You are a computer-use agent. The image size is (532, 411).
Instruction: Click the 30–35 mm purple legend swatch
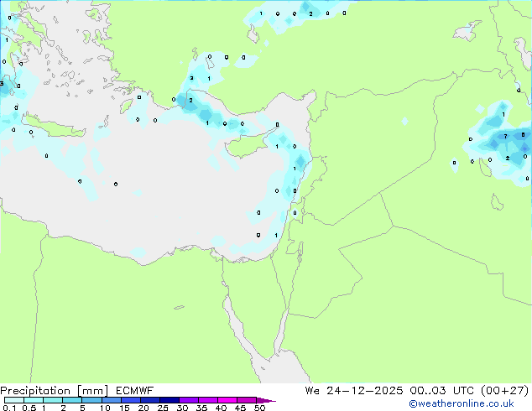[x=188, y=400]
